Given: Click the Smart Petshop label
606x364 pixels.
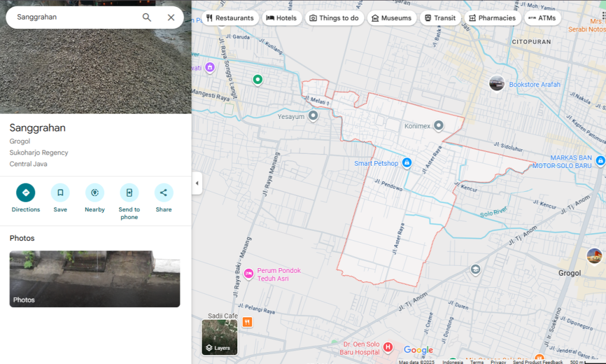Looking at the screenshot, I should [x=376, y=163].
